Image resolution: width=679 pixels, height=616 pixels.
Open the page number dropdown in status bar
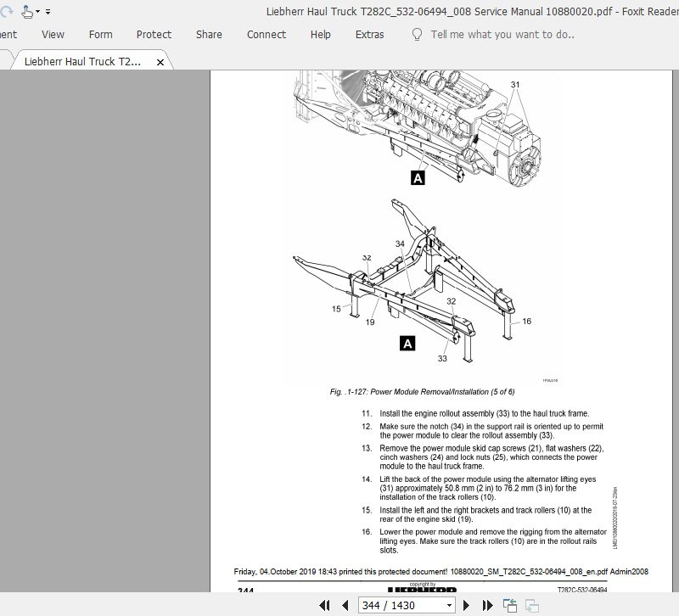(x=451, y=605)
